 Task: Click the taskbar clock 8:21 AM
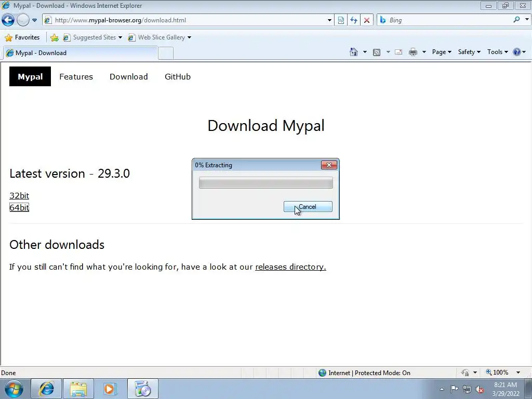pyautogui.click(x=506, y=389)
